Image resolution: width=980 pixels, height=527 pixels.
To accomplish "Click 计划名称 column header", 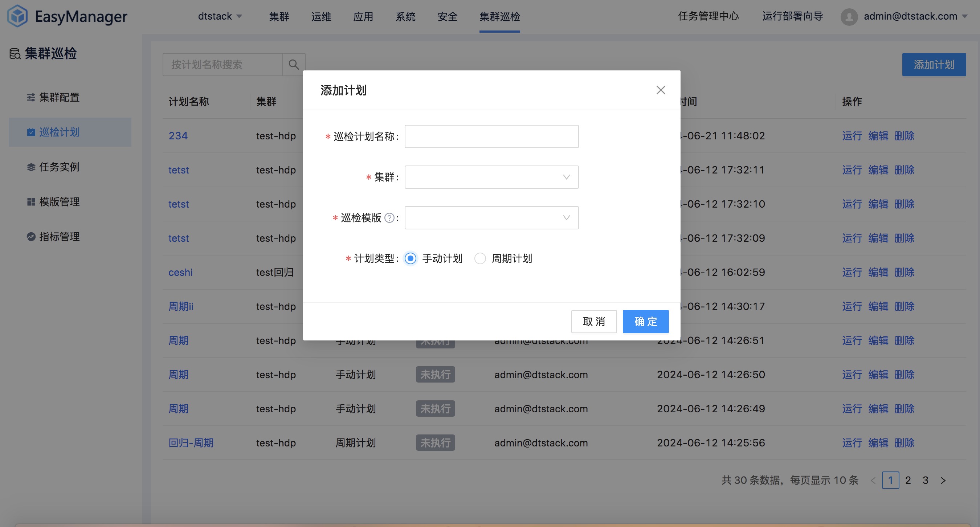I will [x=189, y=102].
